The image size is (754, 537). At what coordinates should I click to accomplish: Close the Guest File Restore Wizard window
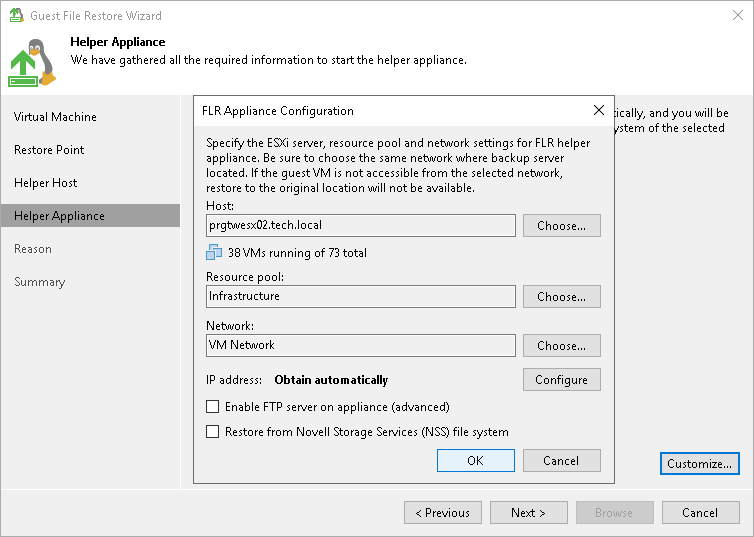click(x=738, y=15)
